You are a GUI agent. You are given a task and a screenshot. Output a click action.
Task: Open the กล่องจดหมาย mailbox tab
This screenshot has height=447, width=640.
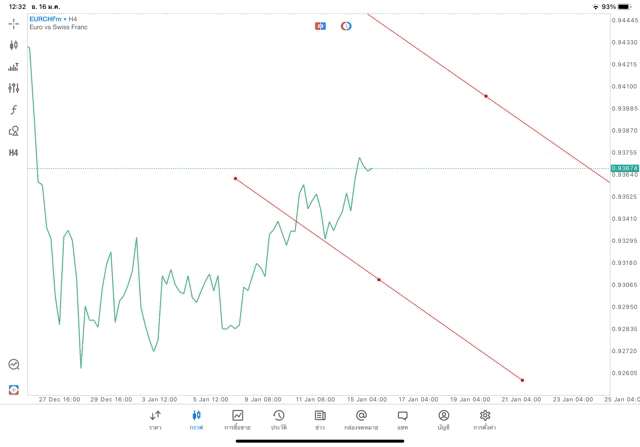[361, 420]
